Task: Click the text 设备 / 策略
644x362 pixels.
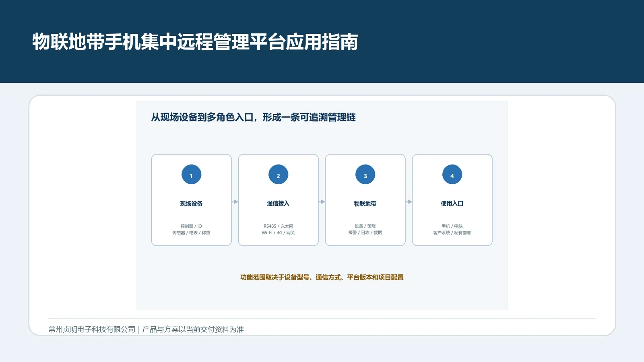Action: (365, 226)
